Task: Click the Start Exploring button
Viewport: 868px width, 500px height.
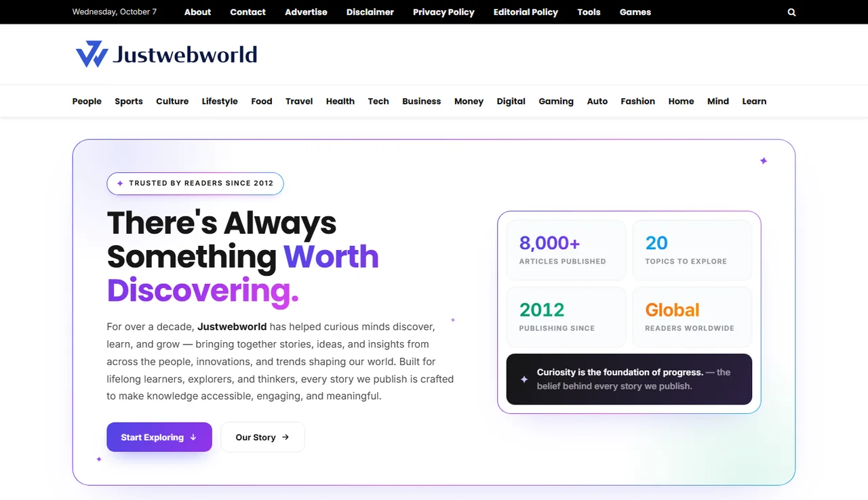Action: pos(159,437)
